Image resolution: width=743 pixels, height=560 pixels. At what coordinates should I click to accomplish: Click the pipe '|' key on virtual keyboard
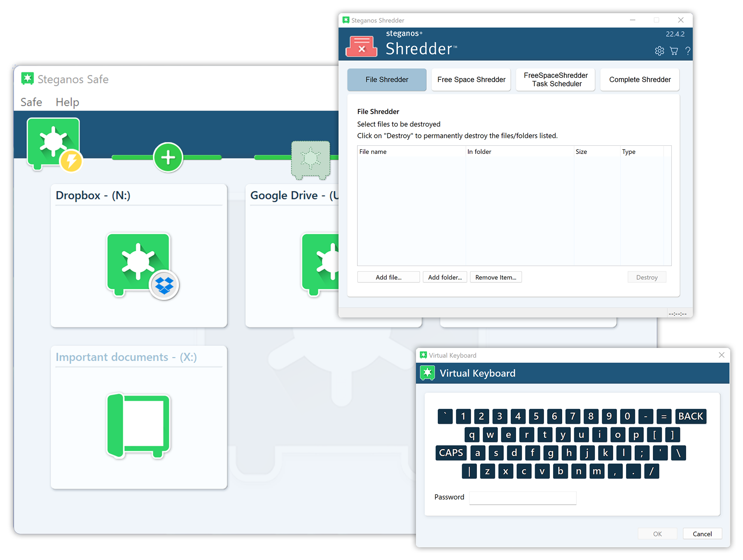point(470,471)
